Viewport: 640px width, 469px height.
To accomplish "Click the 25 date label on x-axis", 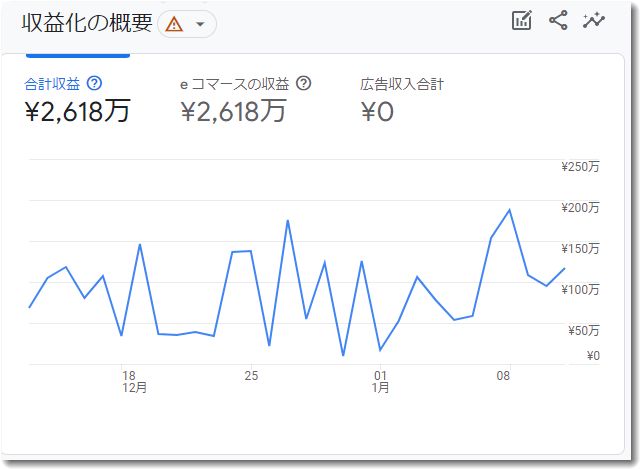I will [251, 376].
